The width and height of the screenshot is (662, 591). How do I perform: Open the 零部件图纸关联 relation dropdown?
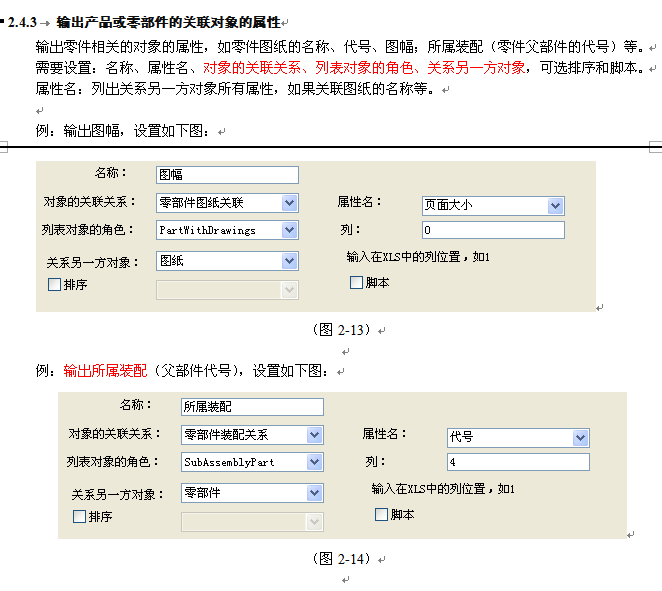pos(289,203)
